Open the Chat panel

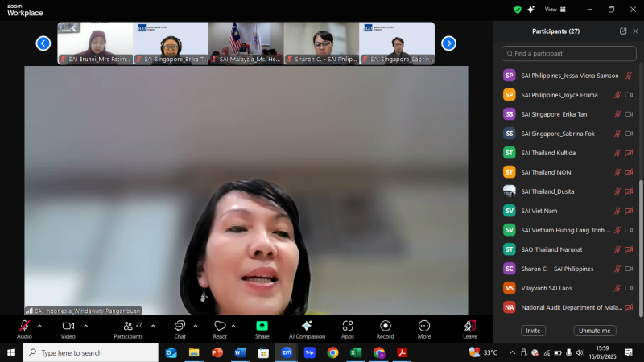180,328
